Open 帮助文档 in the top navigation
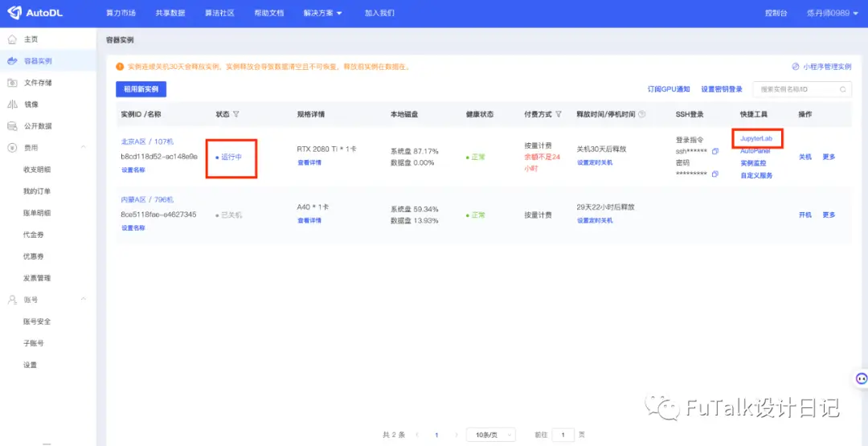868x446 pixels. [x=269, y=13]
